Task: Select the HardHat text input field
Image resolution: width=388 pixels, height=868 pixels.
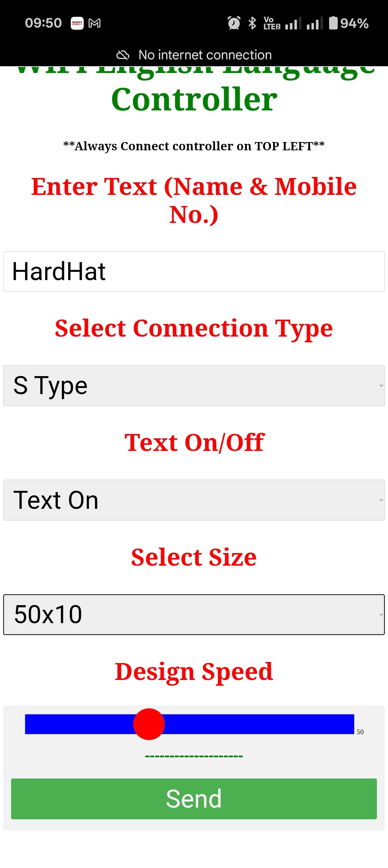Action: tap(194, 271)
